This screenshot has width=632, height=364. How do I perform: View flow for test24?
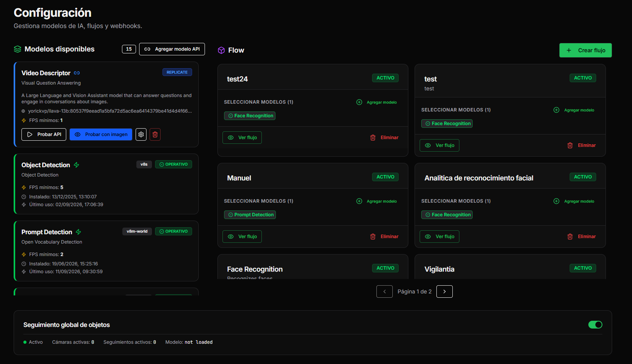[x=242, y=138]
